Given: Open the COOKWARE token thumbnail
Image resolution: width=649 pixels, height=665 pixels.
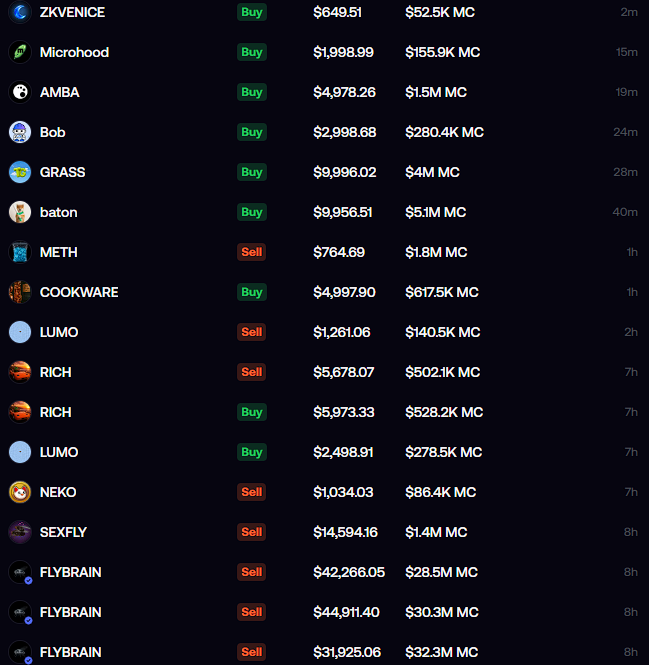Looking at the screenshot, I should [20, 292].
